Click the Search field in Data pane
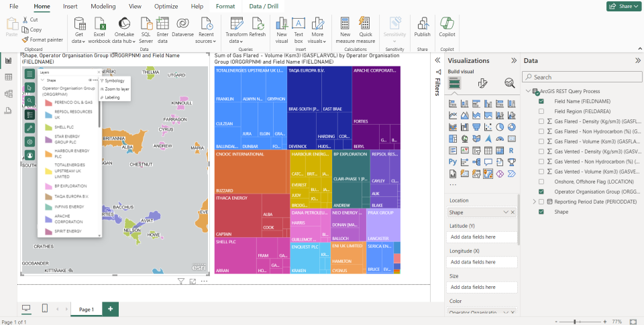This screenshot has height=325, width=644. pyautogui.click(x=582, y=77)
